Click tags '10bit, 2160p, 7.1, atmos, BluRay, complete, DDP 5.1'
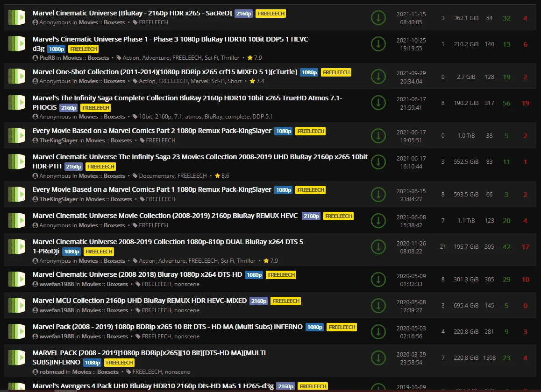This screenshot has width=541, height=392. 206,117
